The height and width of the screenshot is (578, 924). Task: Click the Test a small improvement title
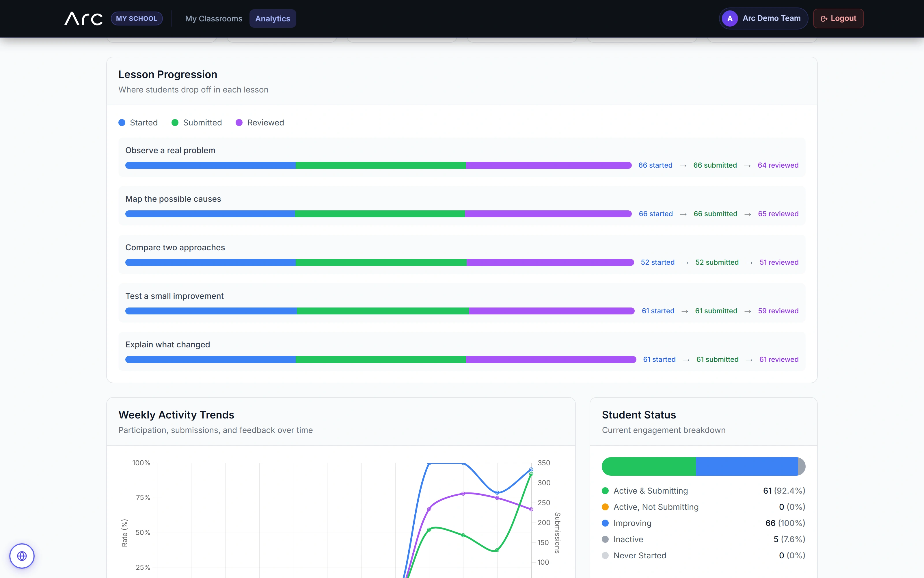(174, 296)
